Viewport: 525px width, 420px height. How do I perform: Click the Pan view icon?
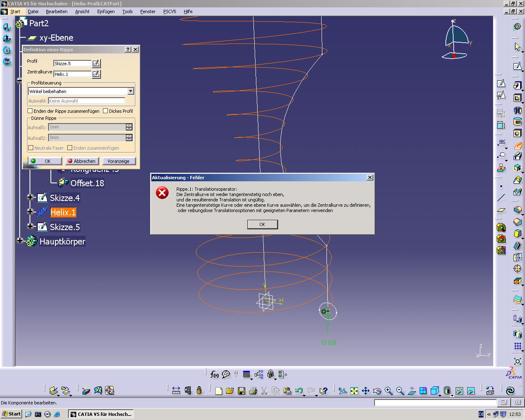[365, 391]
